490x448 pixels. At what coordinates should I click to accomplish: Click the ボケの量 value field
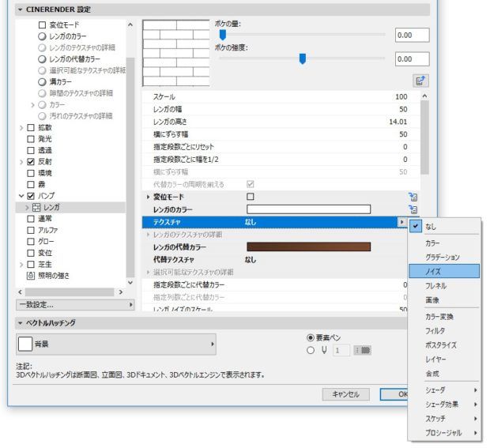[412, 35]
